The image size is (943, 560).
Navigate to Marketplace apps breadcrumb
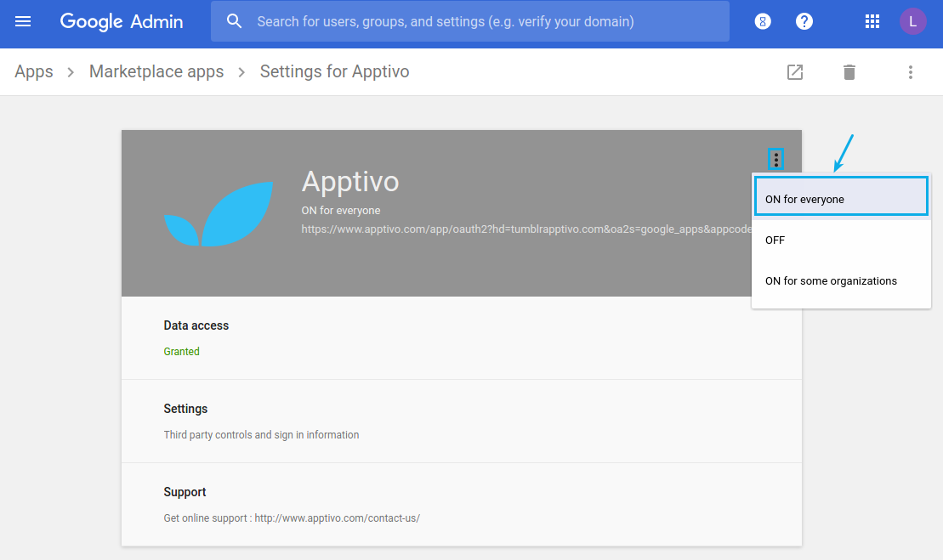[156, 71]
